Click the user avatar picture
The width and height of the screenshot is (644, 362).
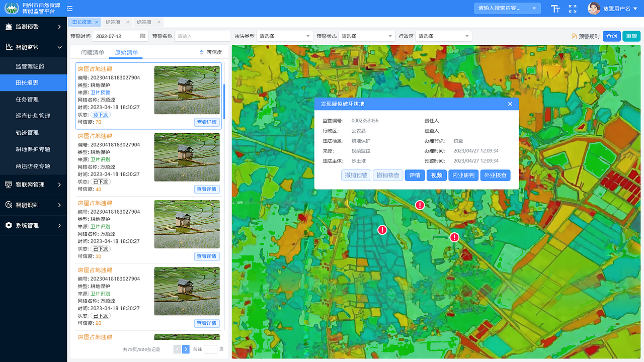[594, 8]
